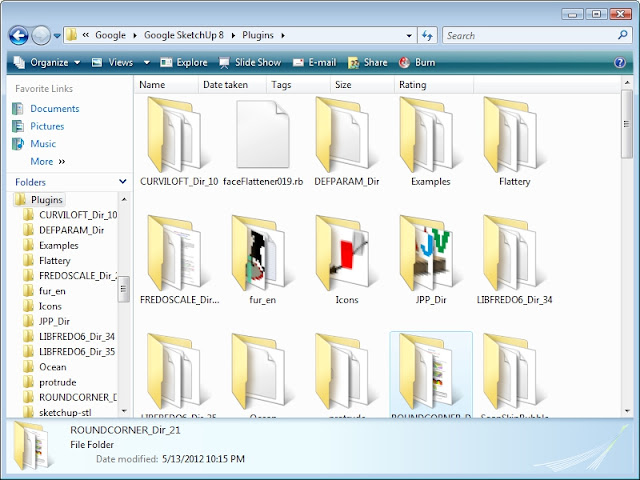640x480 pixels.
Task: Expand the address bar history dropdown
Action: click(x=409, y=36)
